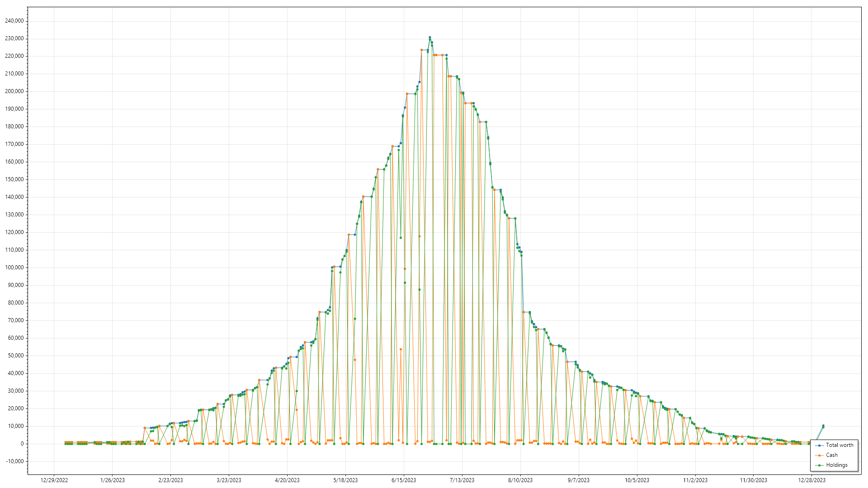This screenshot has width=868, height=488.
Task: Click the 8/10/2023 x-axis label
Action: pos(520,480)
